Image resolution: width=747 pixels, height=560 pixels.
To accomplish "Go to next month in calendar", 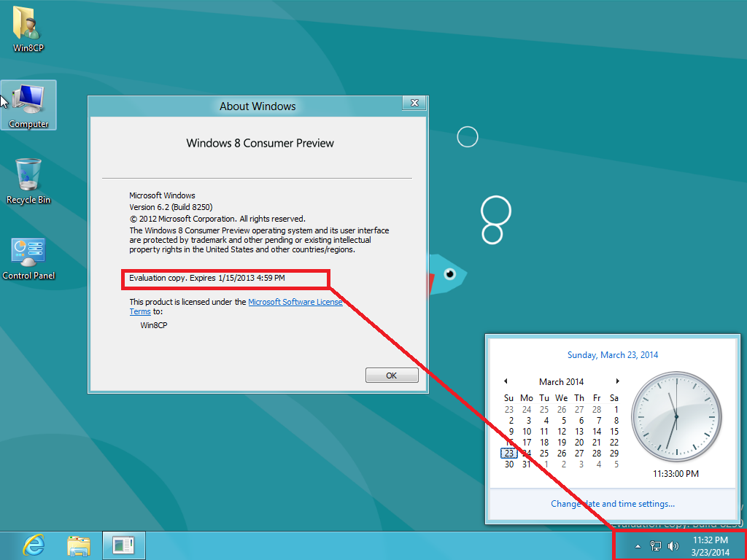I will tap(617, 381).
